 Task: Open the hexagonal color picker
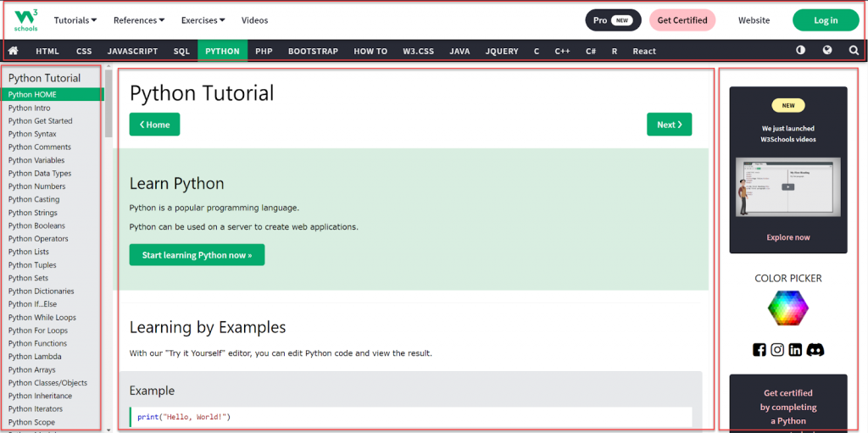pos(788,308)
